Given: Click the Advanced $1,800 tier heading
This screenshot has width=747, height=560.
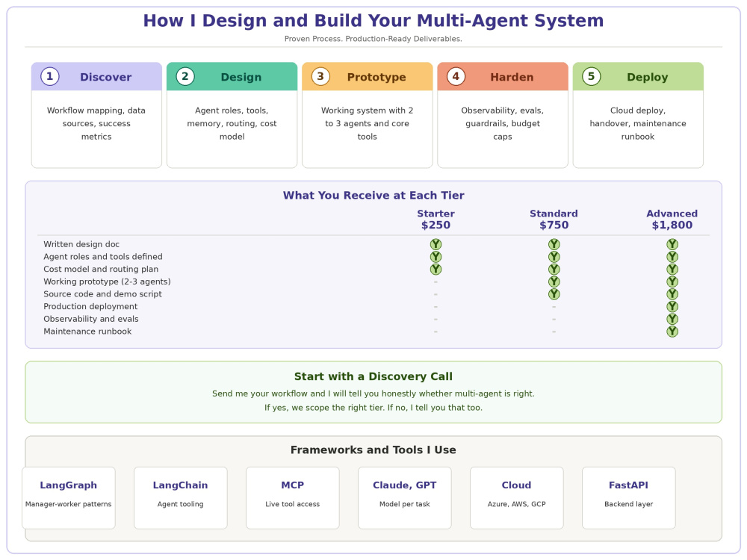Looking at the screenshot, I should tap(672, 219).
